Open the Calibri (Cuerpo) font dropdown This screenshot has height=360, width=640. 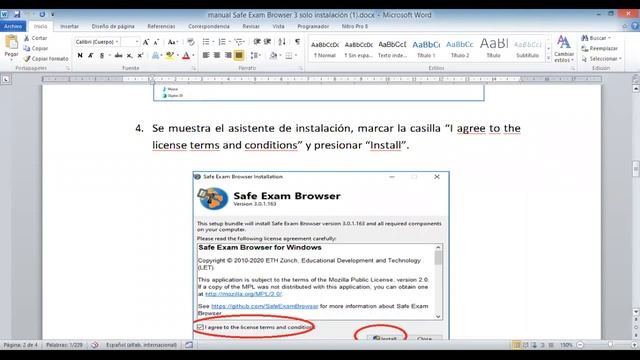click(x=117, y=42)
